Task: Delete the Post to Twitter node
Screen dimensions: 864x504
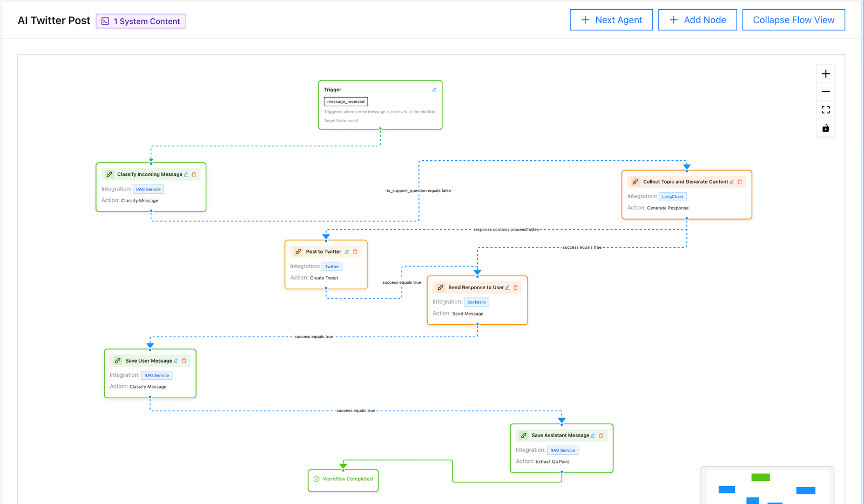Action: tap(355, 251)
